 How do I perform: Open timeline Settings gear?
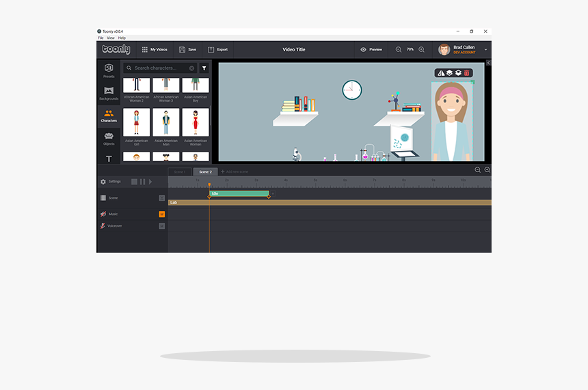pos(103,182)
